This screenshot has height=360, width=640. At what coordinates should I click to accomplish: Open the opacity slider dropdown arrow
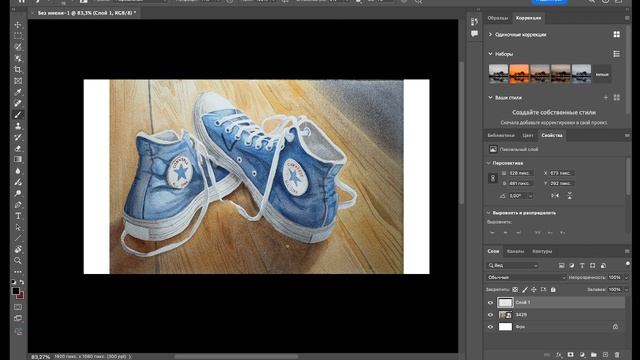pyautogui.click(x=626, y=278)
